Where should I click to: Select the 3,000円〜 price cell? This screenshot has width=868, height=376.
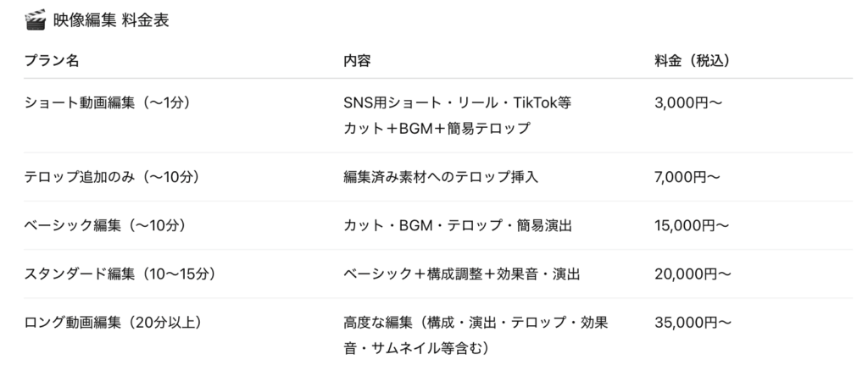coord(688,102)
